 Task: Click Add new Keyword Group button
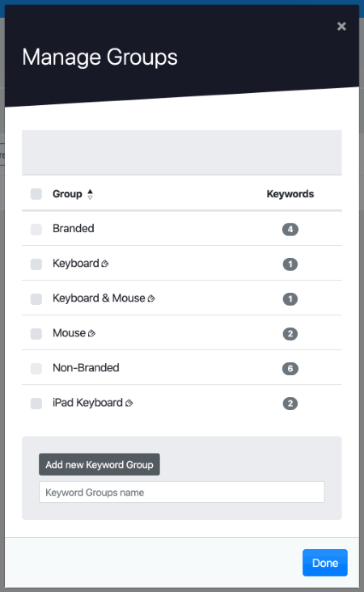pyautogui.click(x=99, y=464)
